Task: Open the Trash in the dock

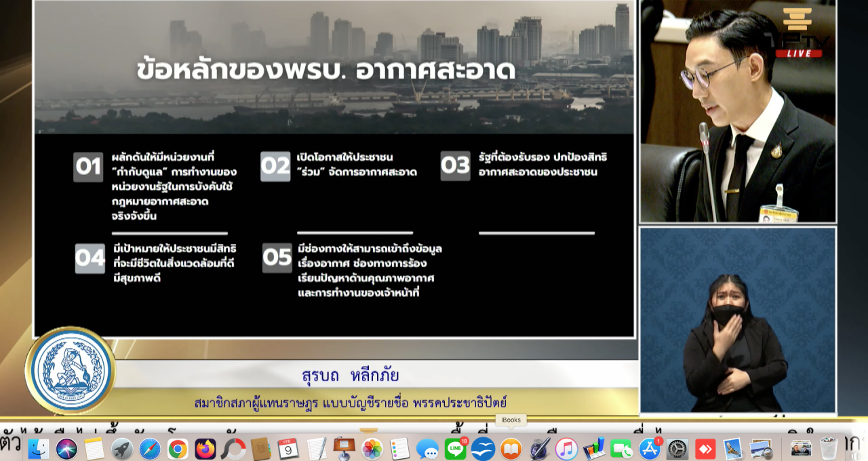Action: click(829, 449)
